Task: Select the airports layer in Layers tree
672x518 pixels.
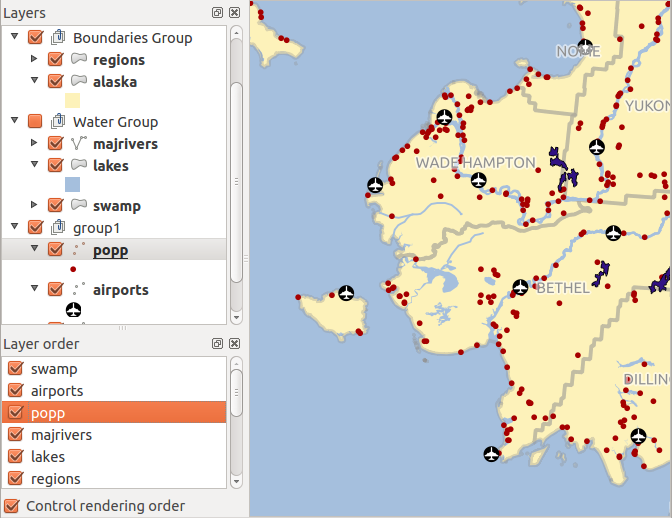Action: pyautogui.click(x=120, y=290)
